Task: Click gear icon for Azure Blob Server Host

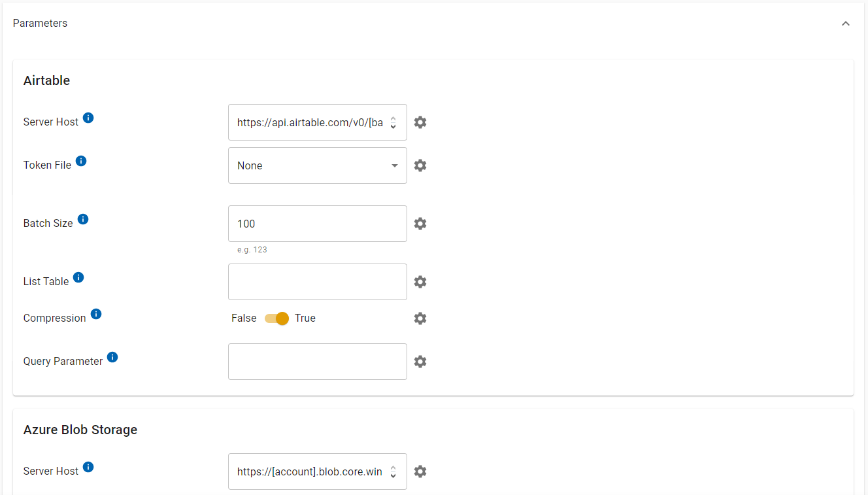Action: pyautogui.click(x=420, y=471)
